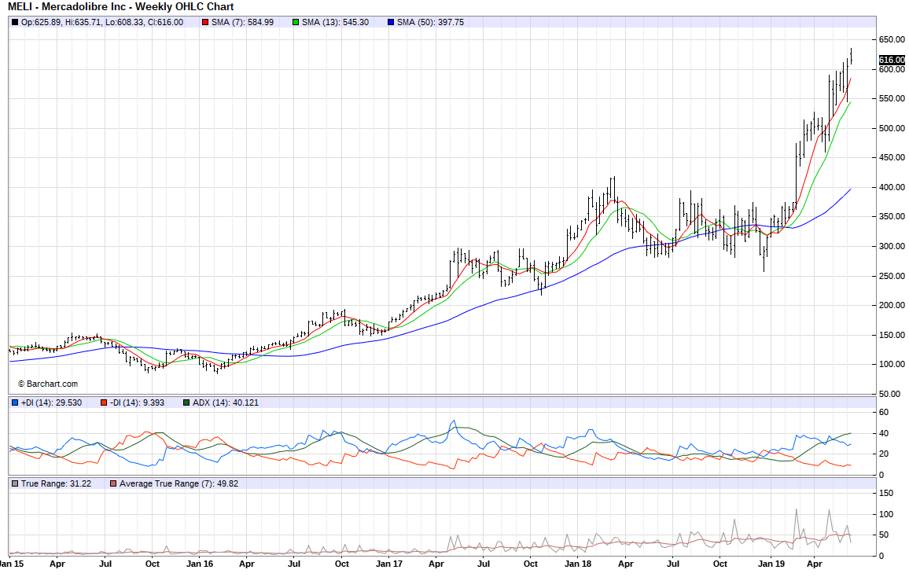This screenshot has width=909, height=588.
Task: Click the black OHLC legend swatch
Action: (16, 23)
